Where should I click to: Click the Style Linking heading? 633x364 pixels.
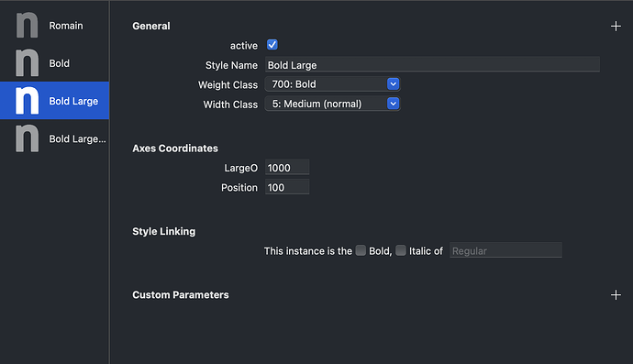[164, 232]
